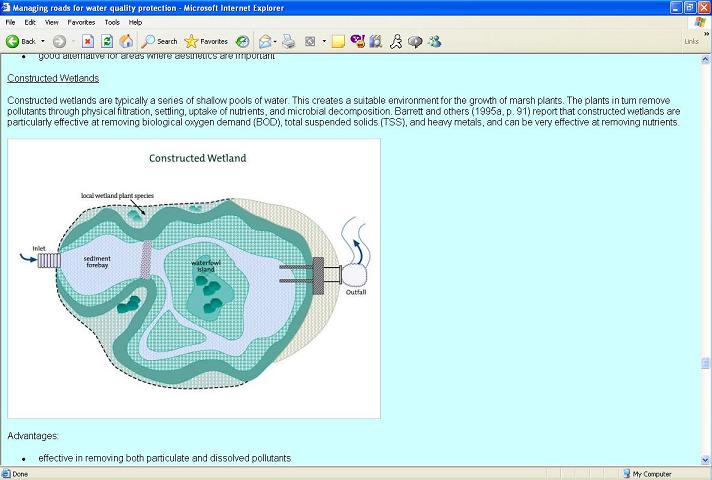Refresh the current page
The height and width of the screenshot is (480, 712).
click(x=107, y=41)
